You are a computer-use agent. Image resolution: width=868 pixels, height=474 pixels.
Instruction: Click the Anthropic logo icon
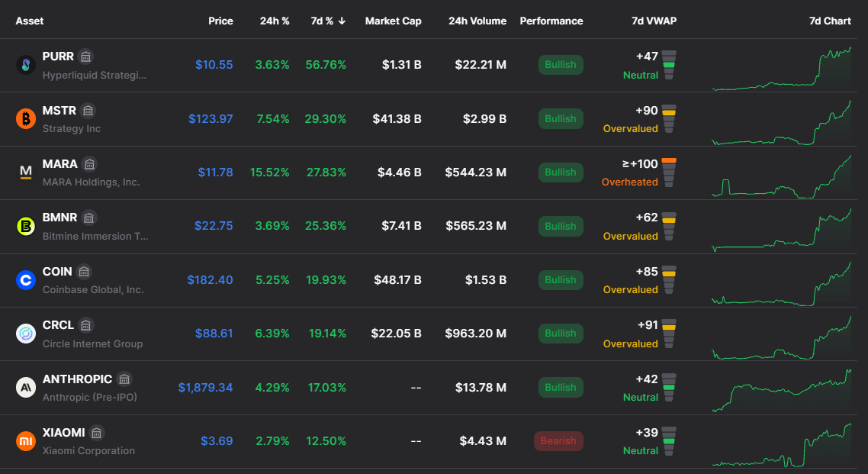[x=26, y=388]
